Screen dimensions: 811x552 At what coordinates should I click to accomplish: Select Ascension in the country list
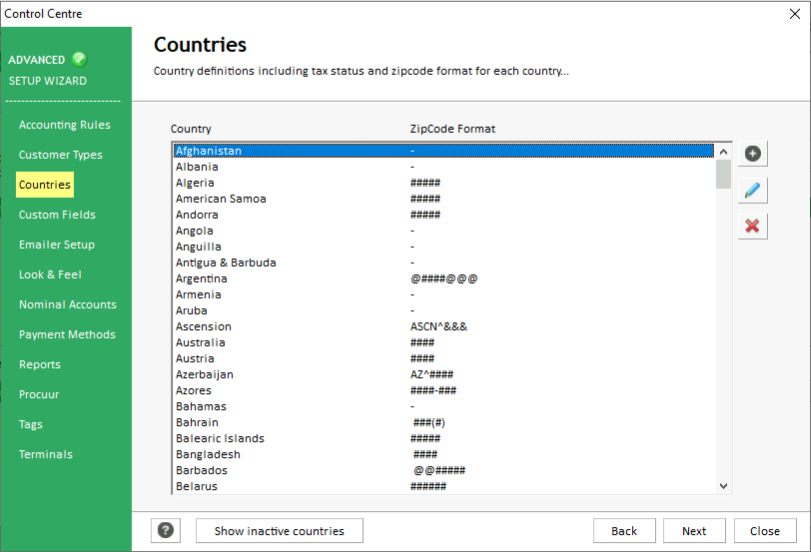point(444,327)
